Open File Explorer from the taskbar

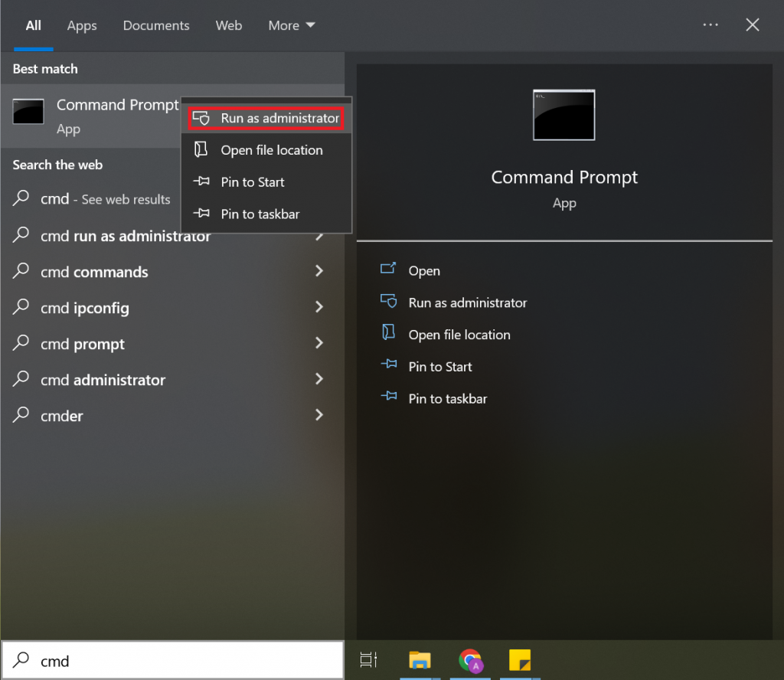coord(420,660)
